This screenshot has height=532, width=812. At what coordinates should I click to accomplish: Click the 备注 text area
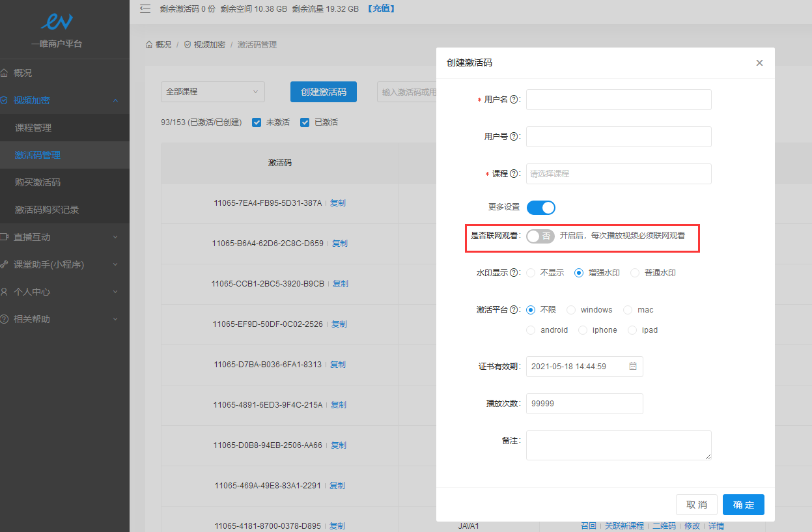pos(618,445)
